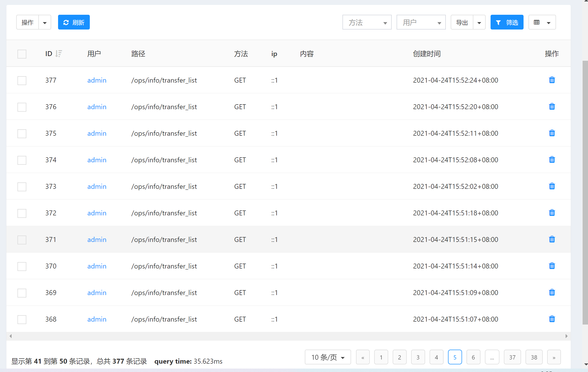Open the 用户 filter dropdown
The height and width of the screenshot is (372, 588).
tap(421, 22)
